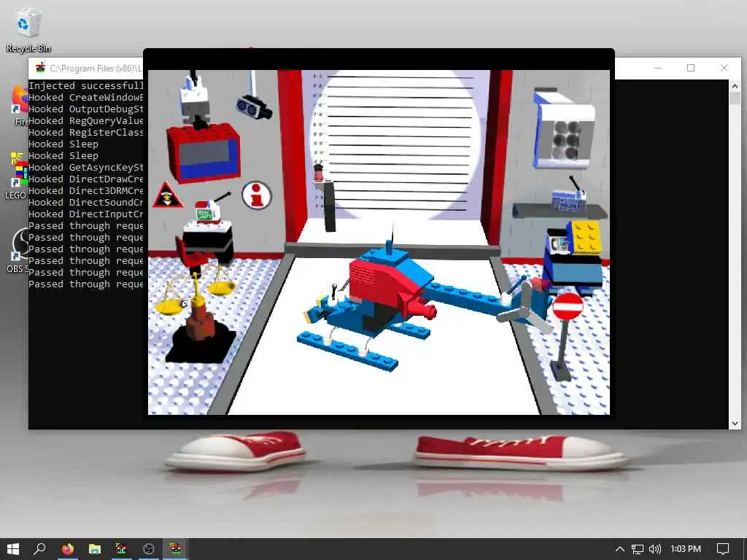This screenshot has height=560, width=747.
Task: Click the security camera on the wall
Action: click(x=254, y=106)
